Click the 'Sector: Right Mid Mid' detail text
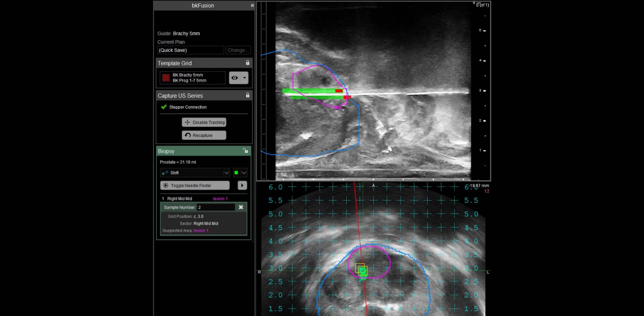This screenshot has width=644, height=316. (x=199, y=224)
